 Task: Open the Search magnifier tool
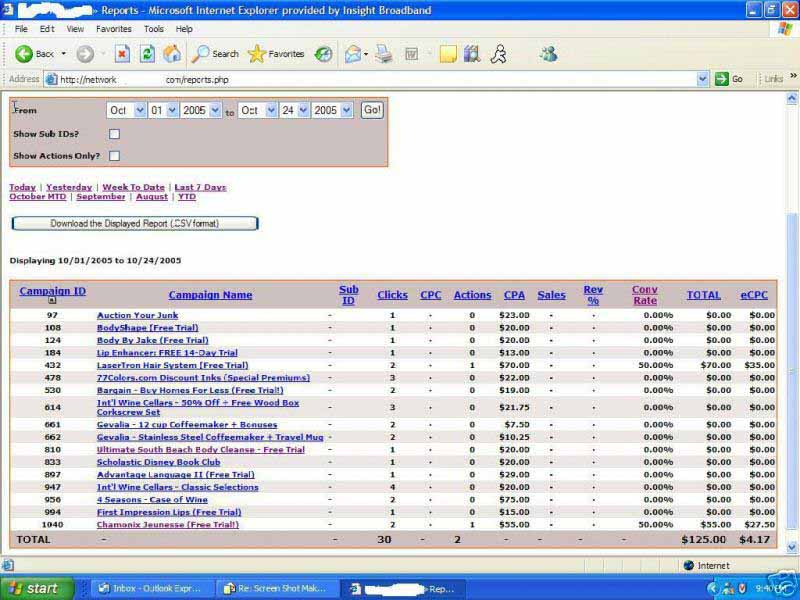tap(215, 54)
